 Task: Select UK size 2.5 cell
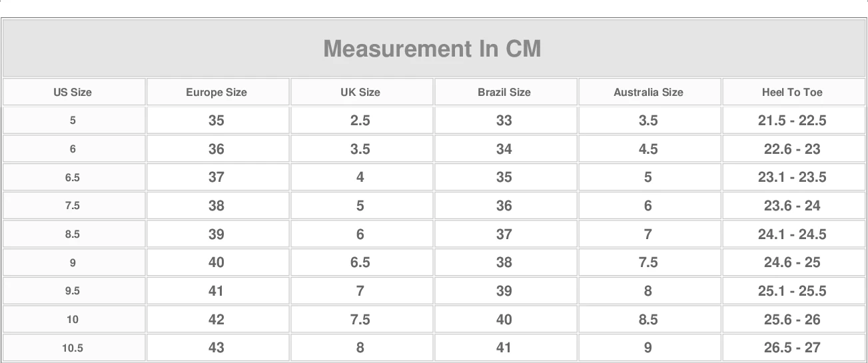click(360, 121)
